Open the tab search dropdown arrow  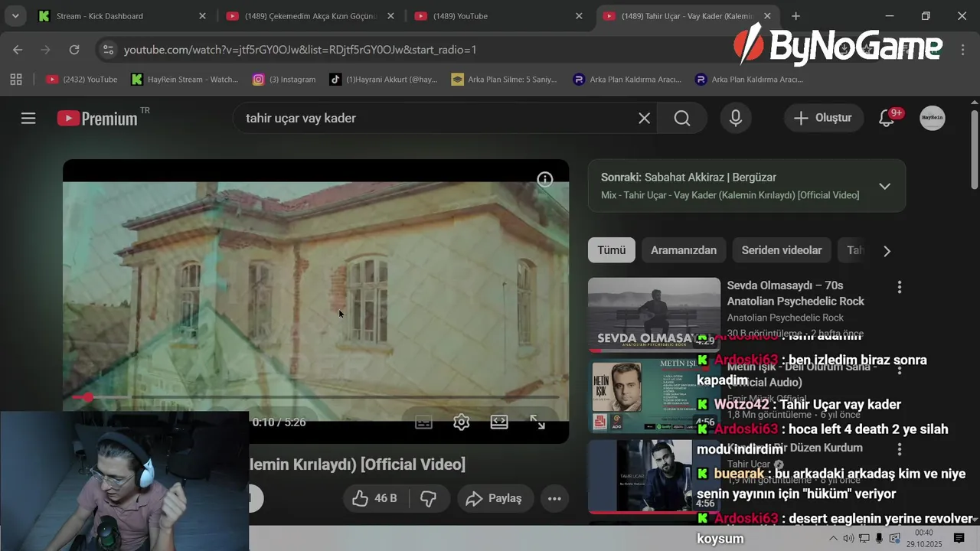(x=15, y=16)
